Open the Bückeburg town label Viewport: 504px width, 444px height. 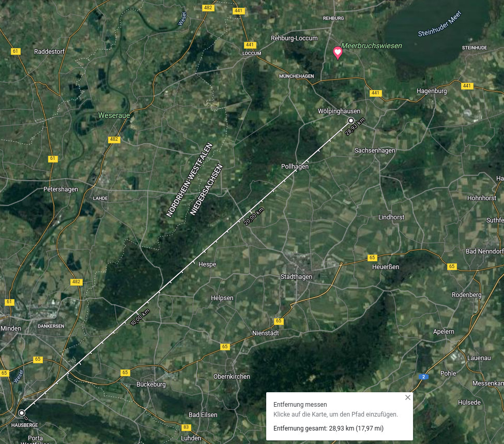click(x=151, y=384)
